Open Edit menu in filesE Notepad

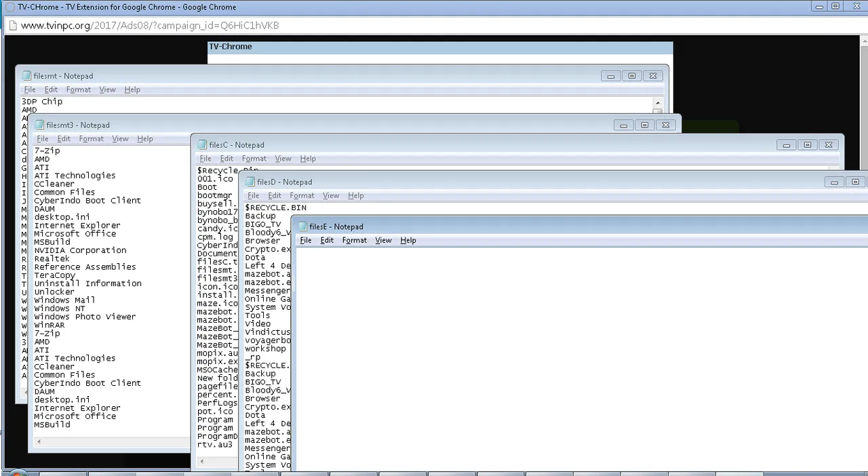coord(327,240)
